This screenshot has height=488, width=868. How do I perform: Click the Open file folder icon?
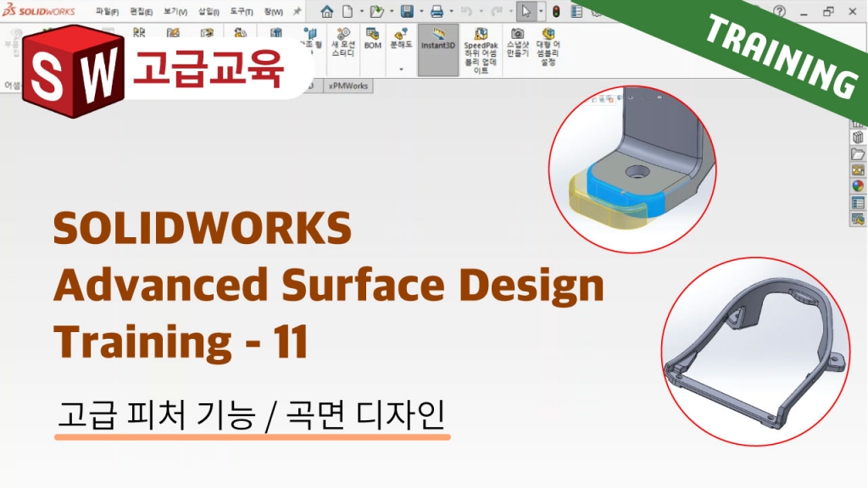(x=376, y=11)
